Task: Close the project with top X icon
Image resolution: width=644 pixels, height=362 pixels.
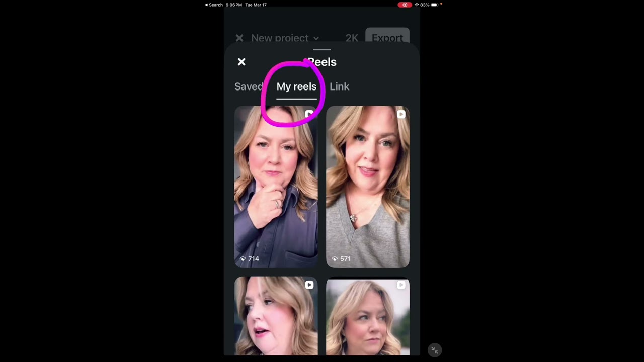Action: pos(239,38)
